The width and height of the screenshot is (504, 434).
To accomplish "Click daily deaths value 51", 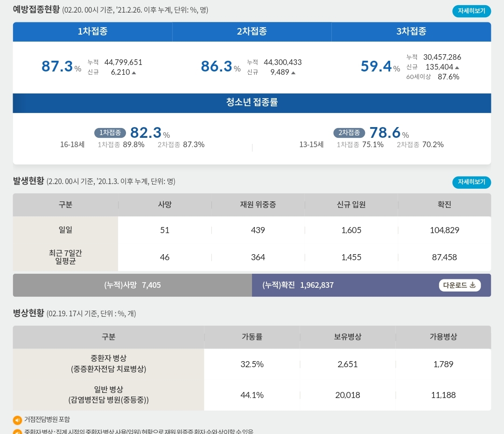I will click(165, 230).
